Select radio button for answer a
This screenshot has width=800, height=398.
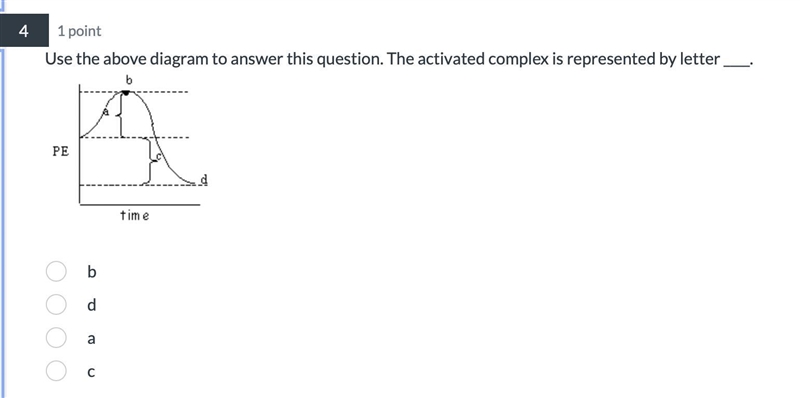click(x=56, y=338)
